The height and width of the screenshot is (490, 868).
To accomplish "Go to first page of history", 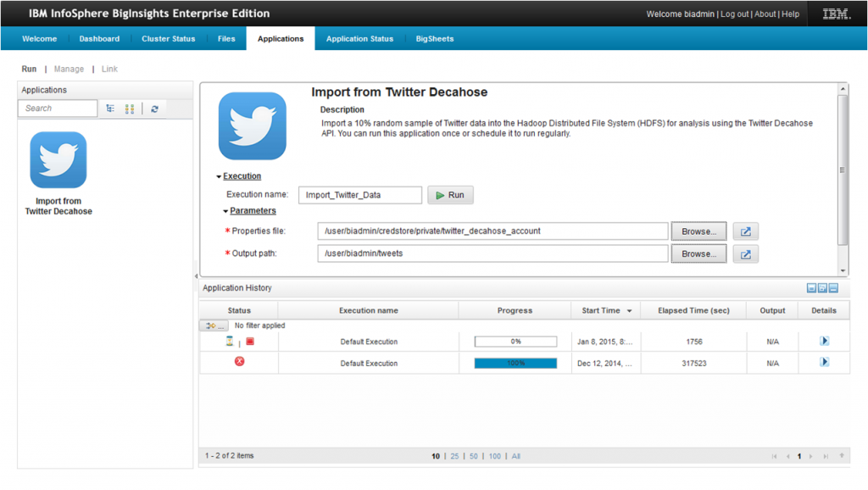I will [775, 456].
